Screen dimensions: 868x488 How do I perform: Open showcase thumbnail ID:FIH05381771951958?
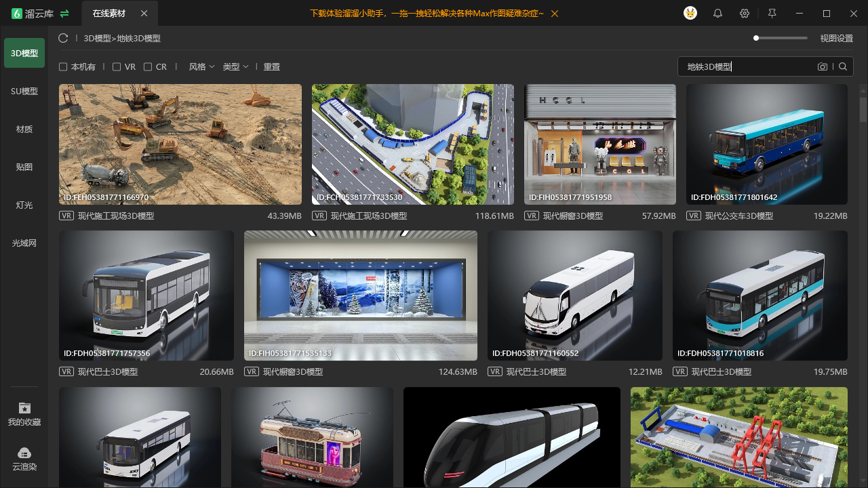600,144
